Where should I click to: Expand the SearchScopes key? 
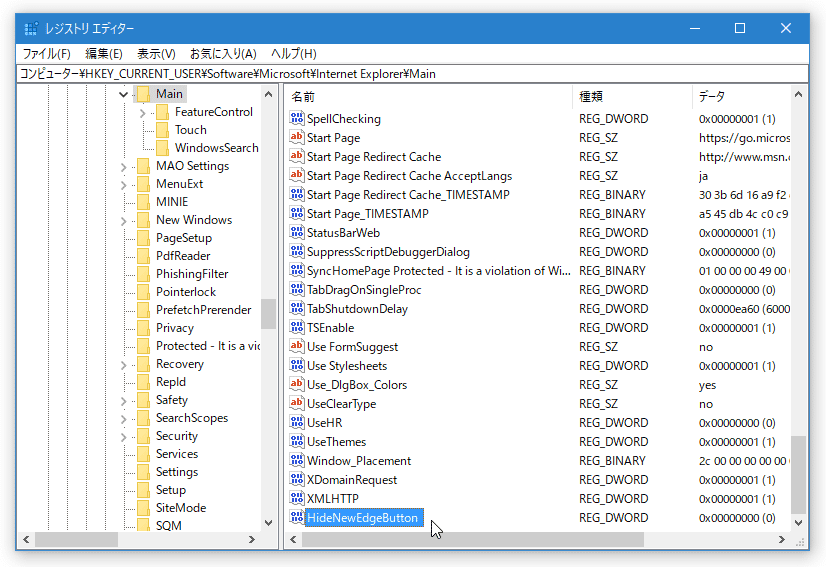click(123, 419)
